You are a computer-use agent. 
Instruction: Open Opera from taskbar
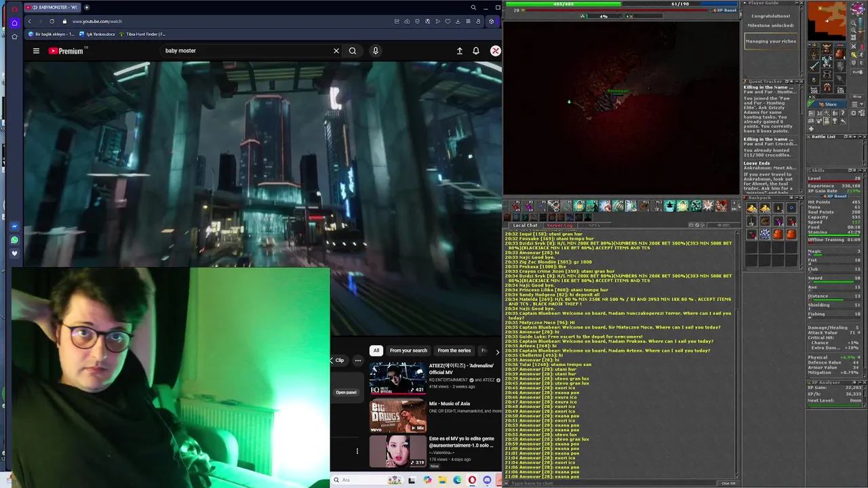(x=472, y=480)
